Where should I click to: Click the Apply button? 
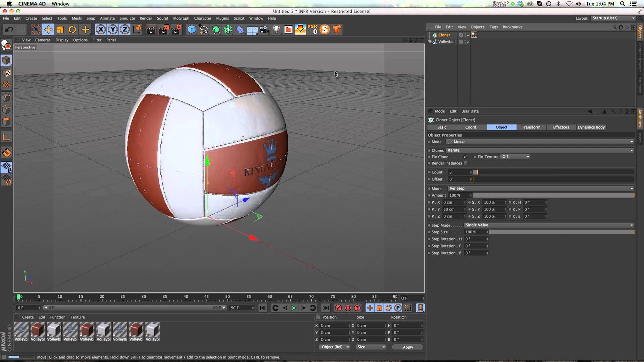point(408,347)
